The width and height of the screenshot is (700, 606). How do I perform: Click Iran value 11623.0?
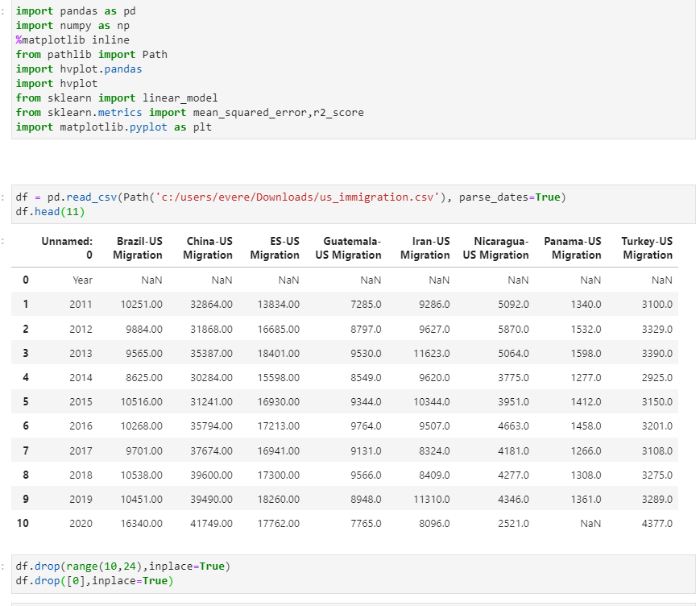click(x=432, y=353)
